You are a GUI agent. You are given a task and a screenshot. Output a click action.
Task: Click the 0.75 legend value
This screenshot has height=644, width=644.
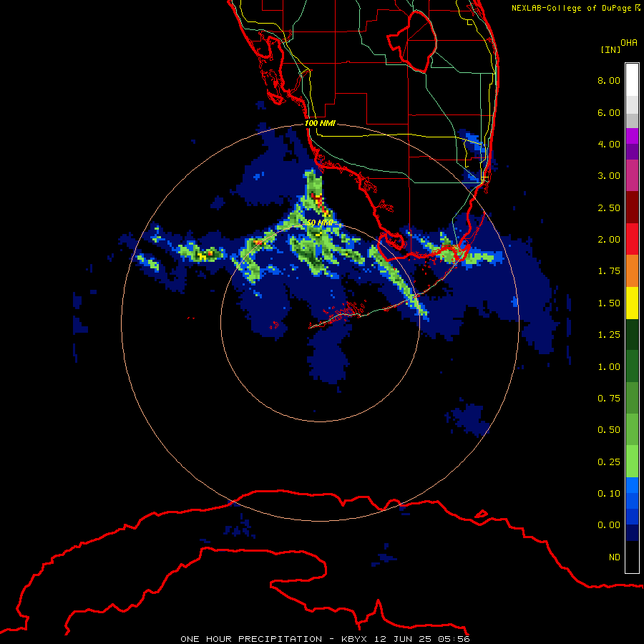click(x=609, y=399)
